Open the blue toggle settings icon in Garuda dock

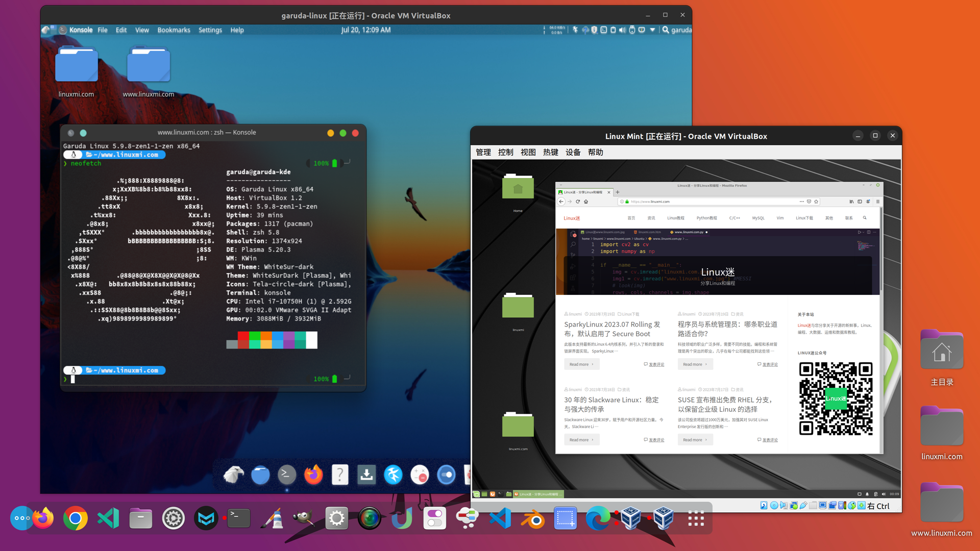click(x=446, y=475)
